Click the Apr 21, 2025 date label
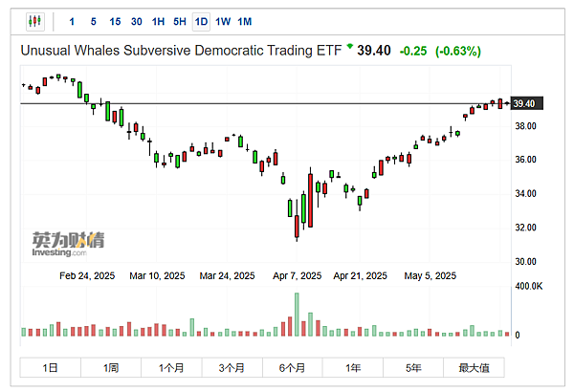574x392 pixels. (x=361, y=276)
